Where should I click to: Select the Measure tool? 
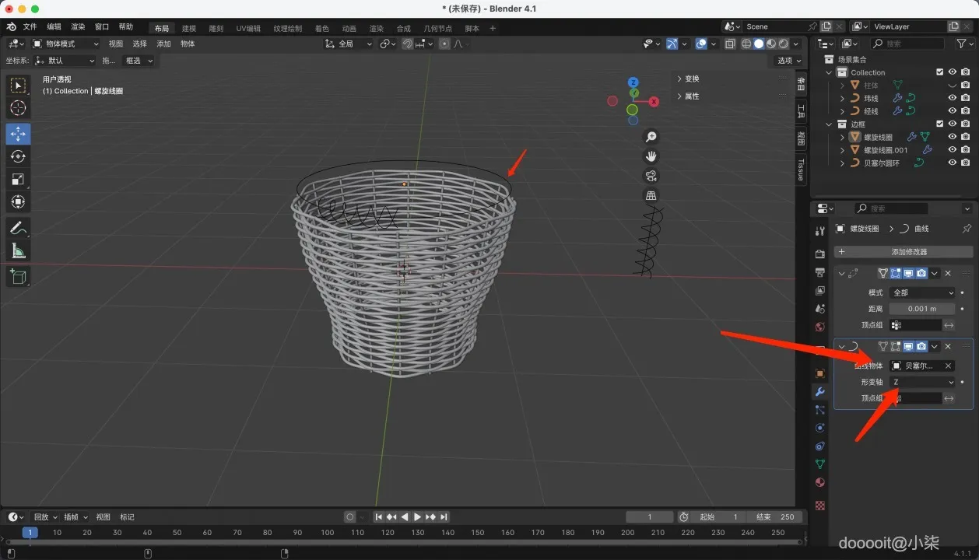click(x=18, y=250)
